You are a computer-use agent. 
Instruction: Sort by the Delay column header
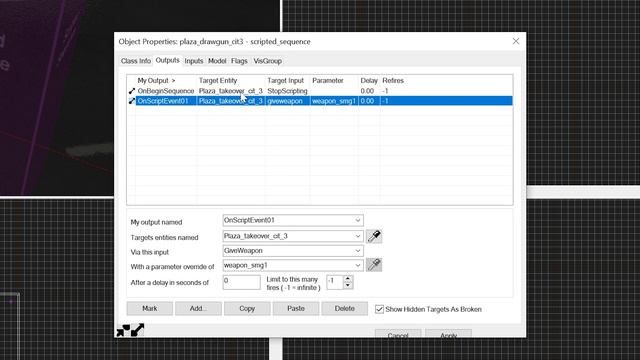pyautogui.click(x=369, y=80)
